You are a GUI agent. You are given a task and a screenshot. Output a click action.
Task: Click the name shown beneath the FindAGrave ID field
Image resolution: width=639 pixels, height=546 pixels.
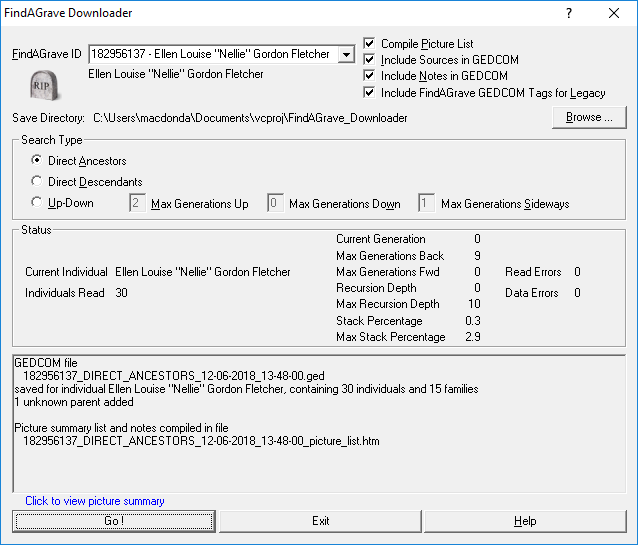pos(176,74)
